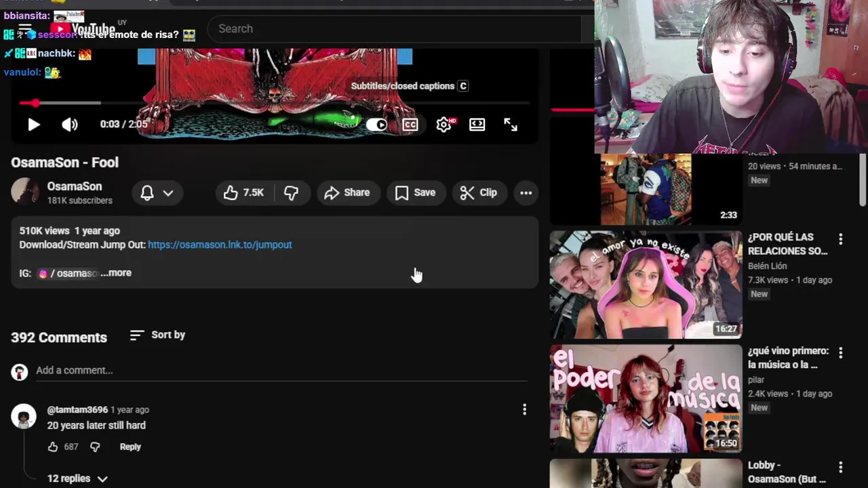Open options for pilar's video

point(841,353)
